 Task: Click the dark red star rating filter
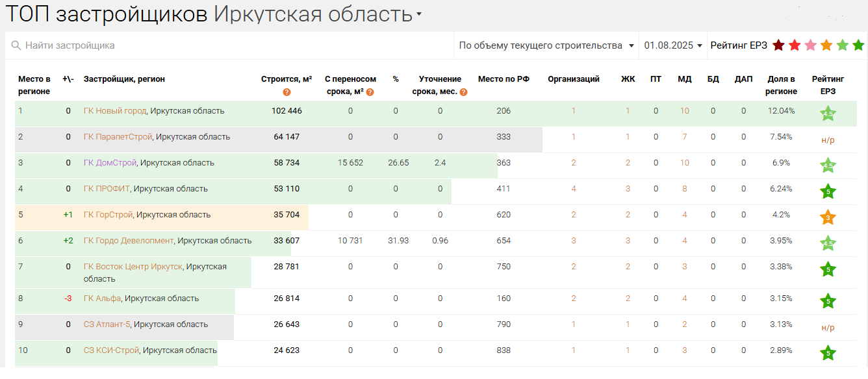tap(778, 45)
